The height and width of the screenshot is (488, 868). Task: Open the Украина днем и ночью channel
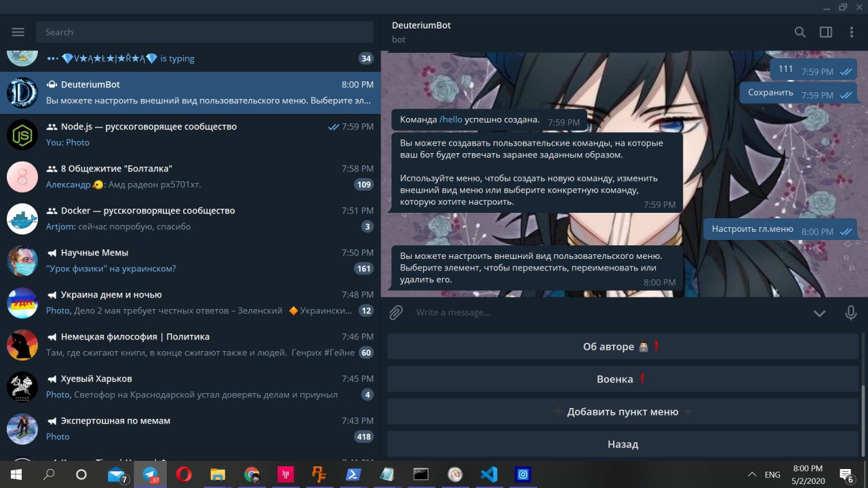(190, 303)
